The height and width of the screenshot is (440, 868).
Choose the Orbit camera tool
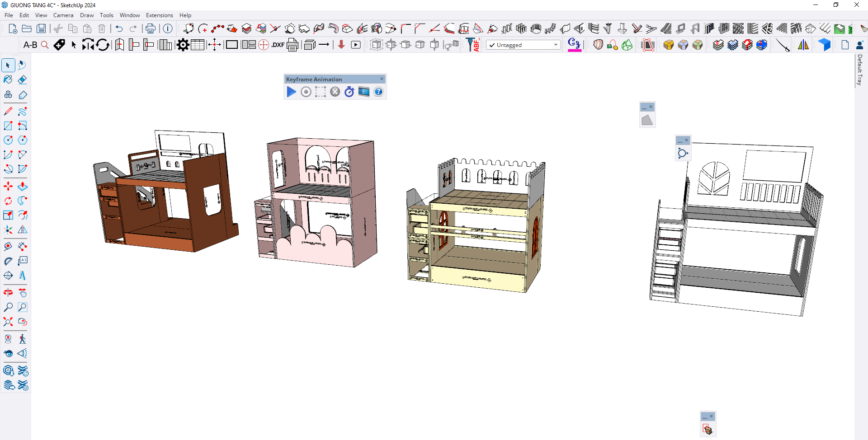[8, 293]
